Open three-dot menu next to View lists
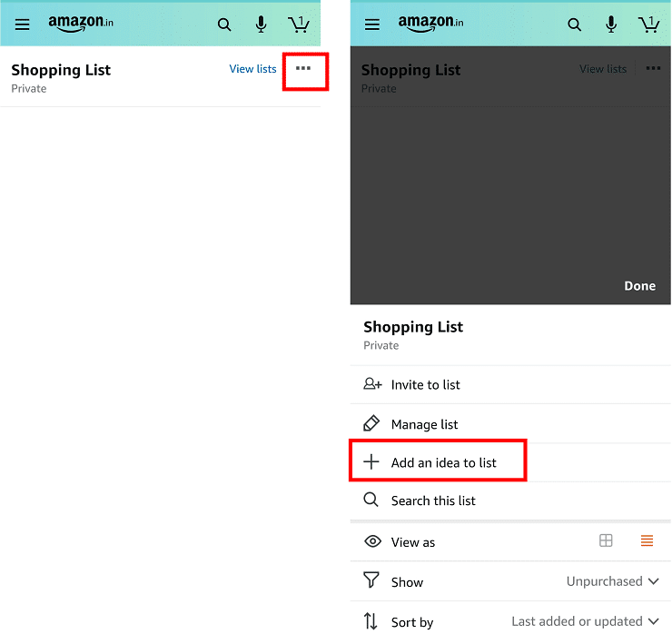This screenshot has height=634, width=672. pyautogui.click(x=303, y=68)
